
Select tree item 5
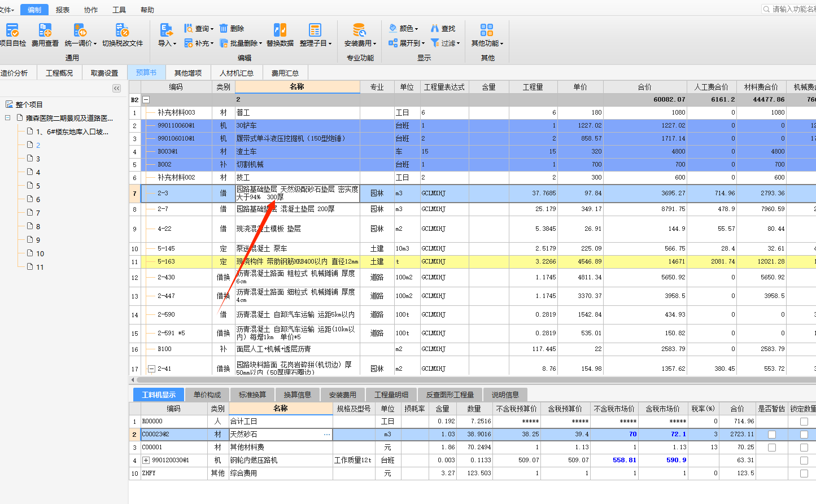38,186
